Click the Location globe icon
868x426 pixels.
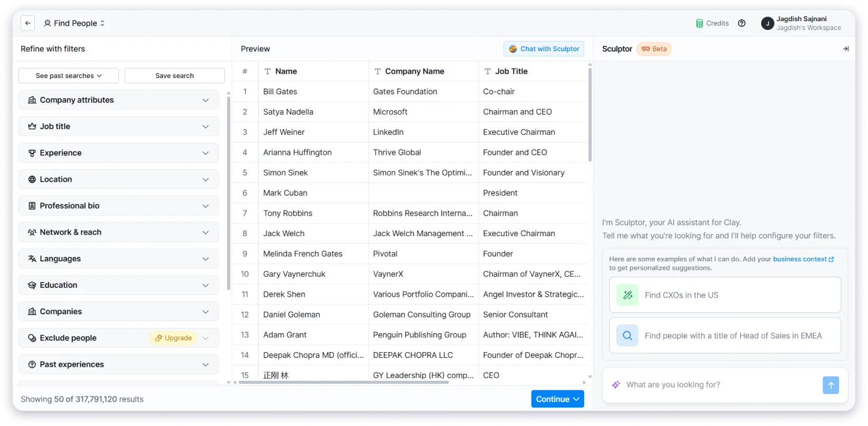(x=32, y=179)
